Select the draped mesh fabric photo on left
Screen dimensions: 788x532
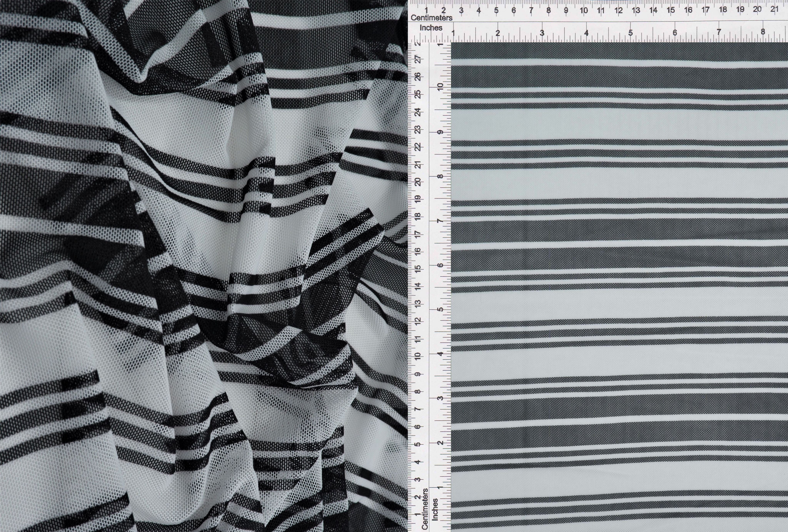pyautogui.click(x=203, y=266)
